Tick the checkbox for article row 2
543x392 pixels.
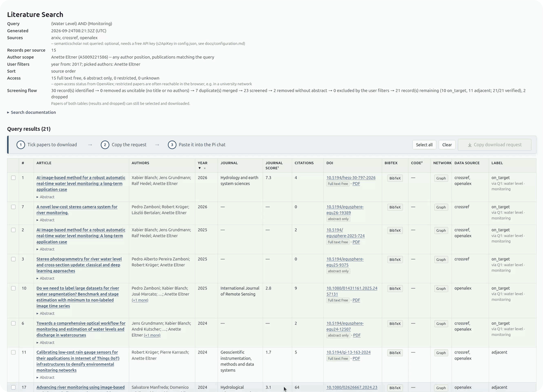pyautogui.click(x=13, y=230)
